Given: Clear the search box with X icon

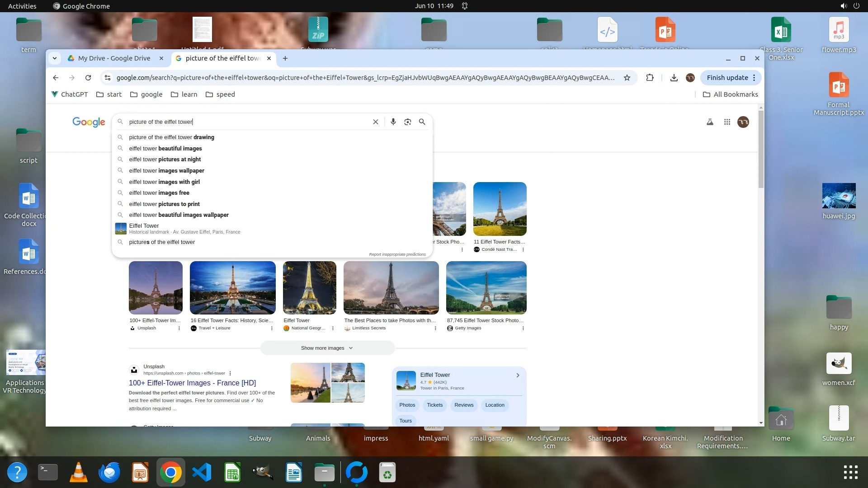Looking at the screenshot, I should (x=375, y=122).
